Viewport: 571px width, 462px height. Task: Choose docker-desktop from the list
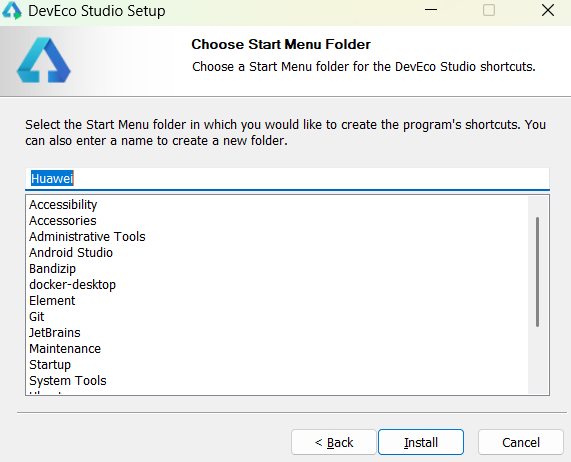pyautogui.click(x=72, y=285)
